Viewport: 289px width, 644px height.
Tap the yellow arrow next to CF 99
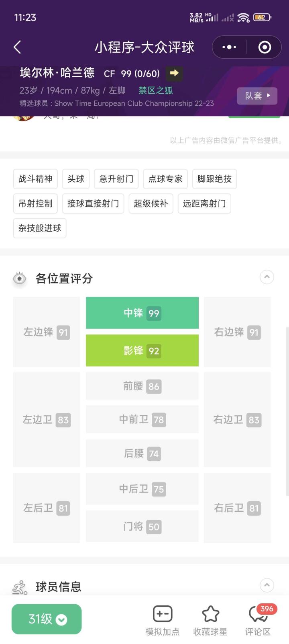coord(174,73)
